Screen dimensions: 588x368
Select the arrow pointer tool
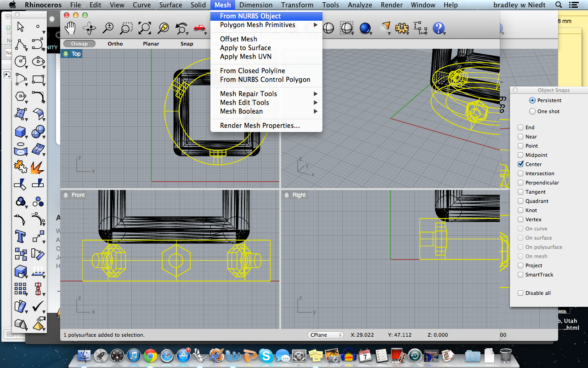(x=20, y=27)
